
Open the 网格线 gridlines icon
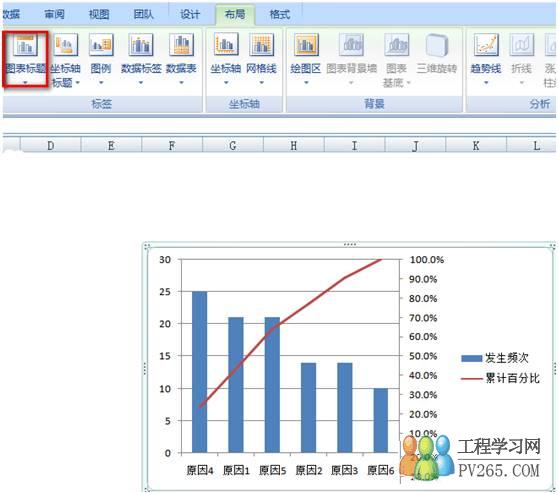point(262,45)
